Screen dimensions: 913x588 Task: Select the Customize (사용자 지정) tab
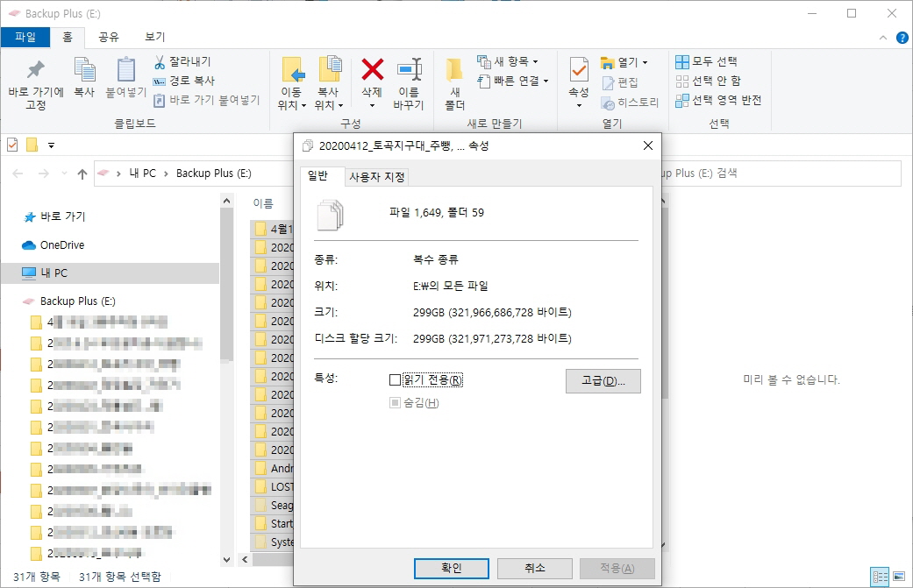pyautogui.click(x=377, y=177)
